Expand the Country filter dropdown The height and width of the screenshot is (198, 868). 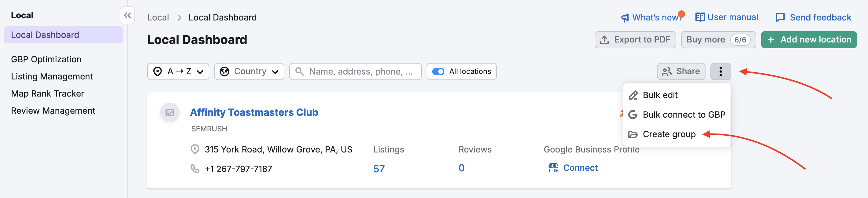tap(249, 71)
